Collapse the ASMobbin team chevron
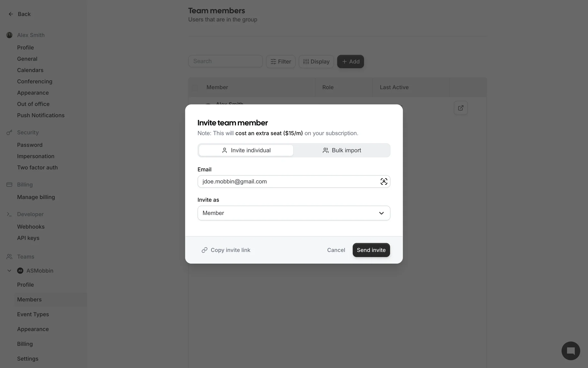This screenshot has height=368, width=588. click(x=9, y=271)
